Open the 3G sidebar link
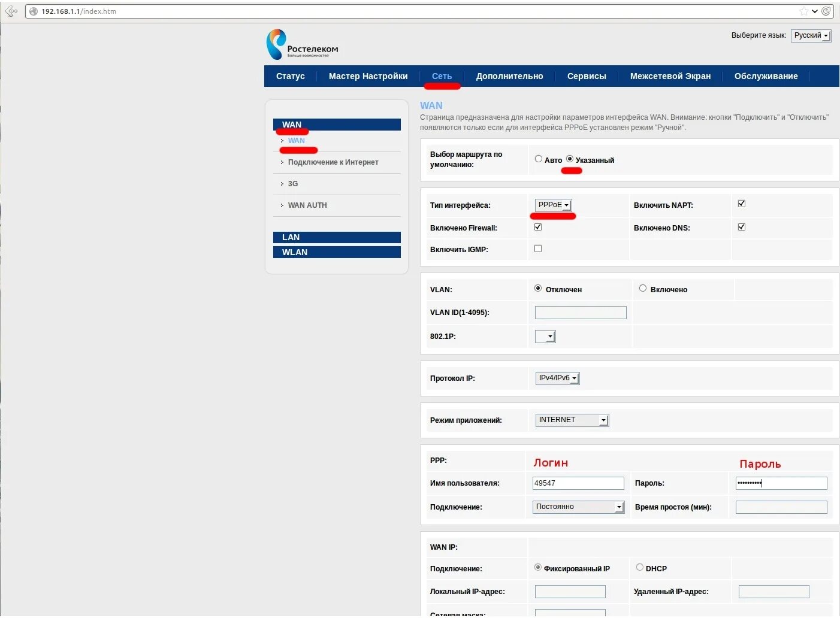This screenshot has width=840, height=618. [293, 184]
